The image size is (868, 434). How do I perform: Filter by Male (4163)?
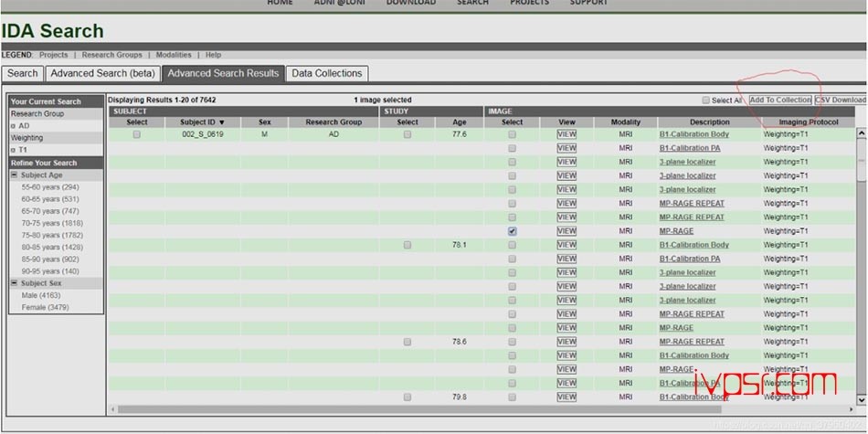[41, 295]
